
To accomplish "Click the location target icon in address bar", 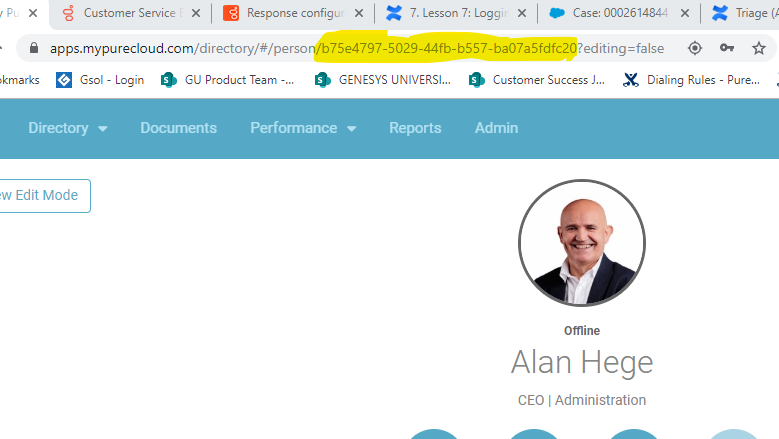I will (695, 48).
